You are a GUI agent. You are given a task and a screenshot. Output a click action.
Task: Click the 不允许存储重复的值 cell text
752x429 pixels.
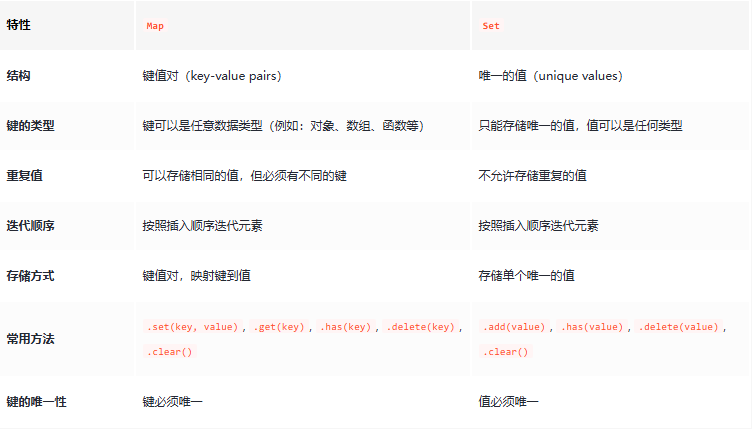(533, 176)
